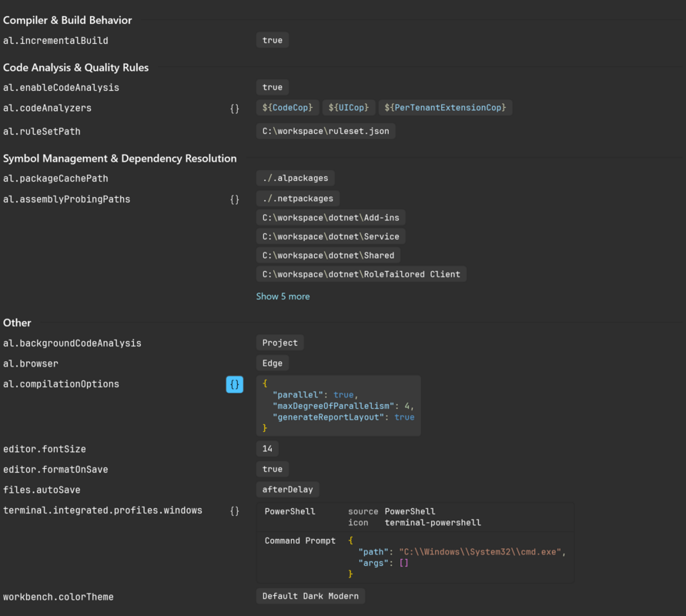Select the ${CodeCop} analyzer chip

(287, 108)
